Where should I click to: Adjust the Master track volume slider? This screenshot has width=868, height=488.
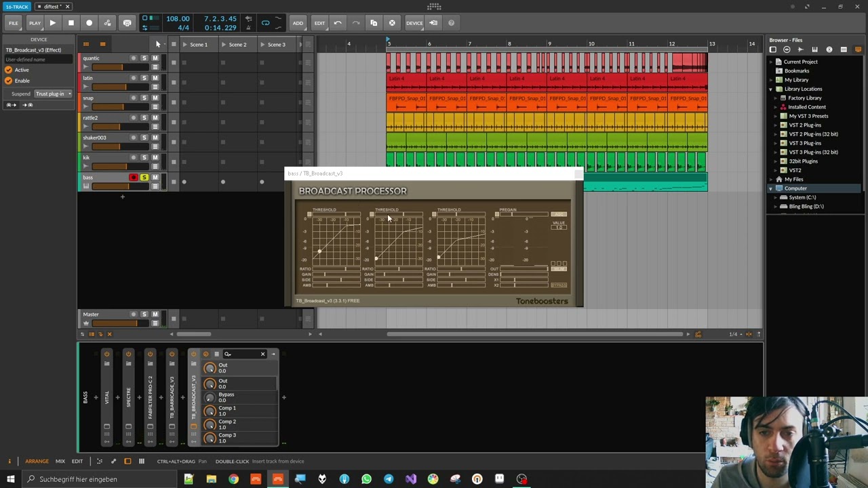tap(120, 323)
